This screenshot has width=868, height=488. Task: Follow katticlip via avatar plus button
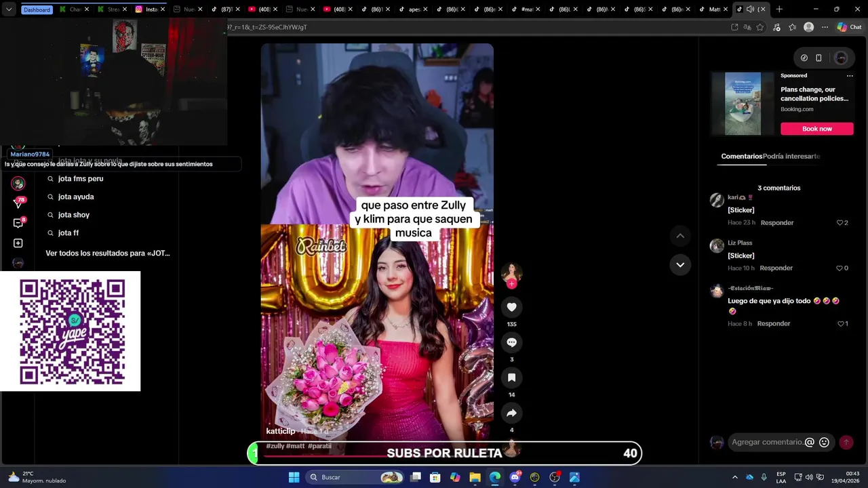pos(511,284)
